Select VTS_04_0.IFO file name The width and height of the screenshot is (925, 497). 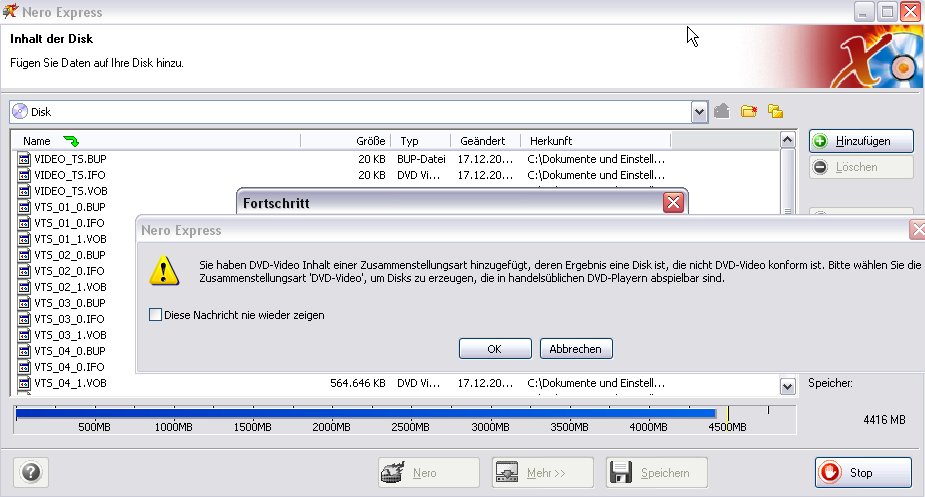[x=69, y=367]
